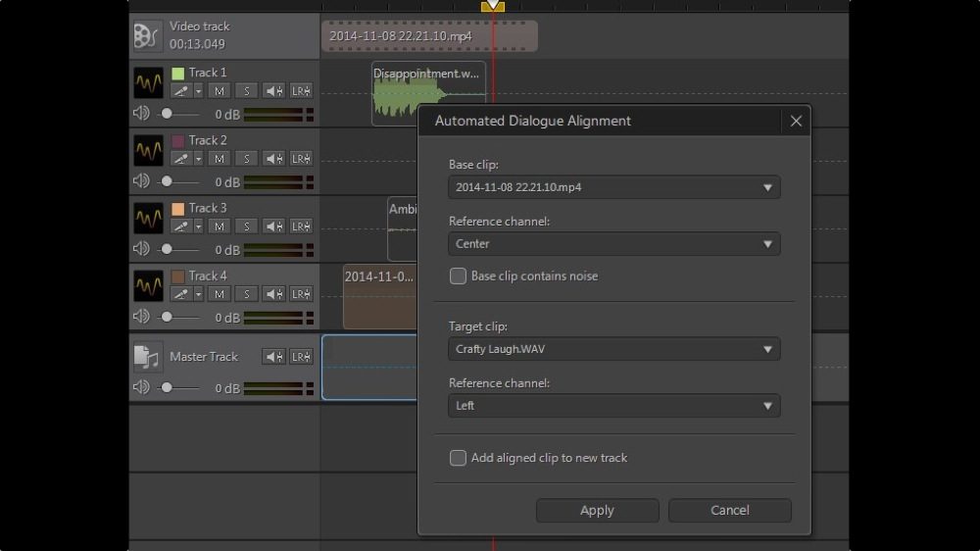
Task: Click Track 2 volume slider knob
Action: (167, 181)
